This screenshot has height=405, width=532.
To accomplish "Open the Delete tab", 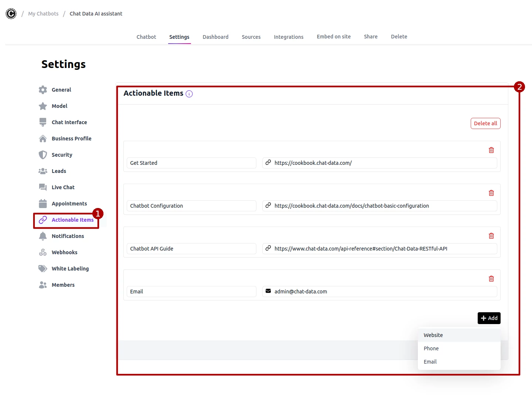I will [399, 37].
